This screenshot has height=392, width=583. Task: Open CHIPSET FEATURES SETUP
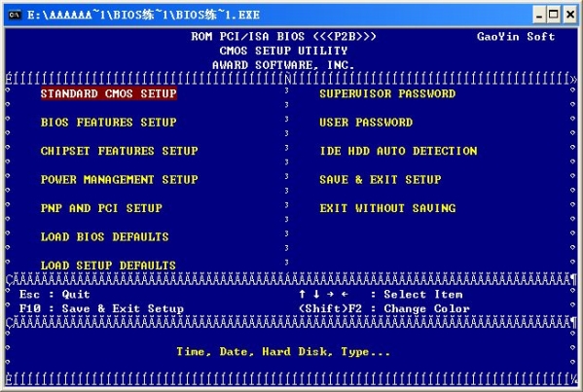point(120,151)
